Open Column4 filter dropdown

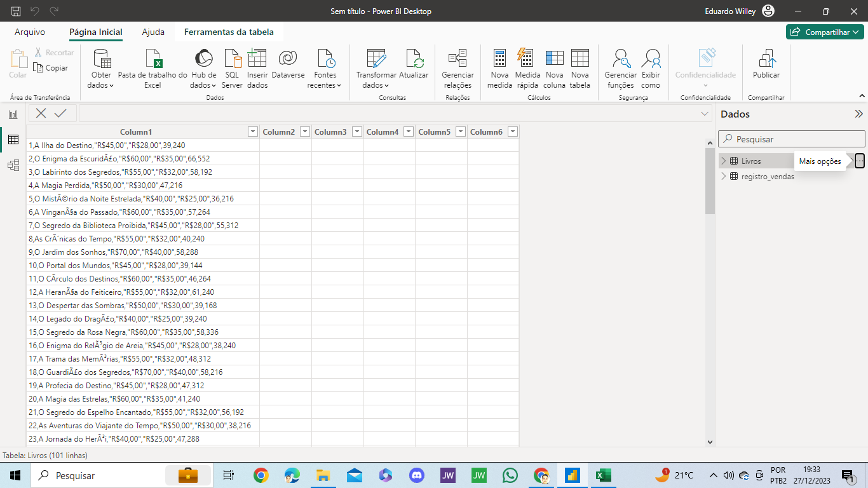point(409,132)
